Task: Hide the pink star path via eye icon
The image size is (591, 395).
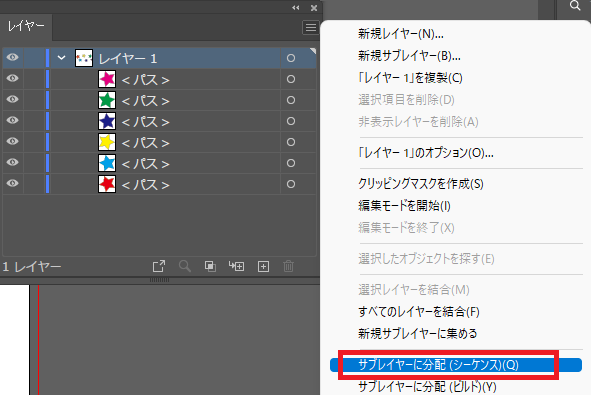Action: (12, 78)
